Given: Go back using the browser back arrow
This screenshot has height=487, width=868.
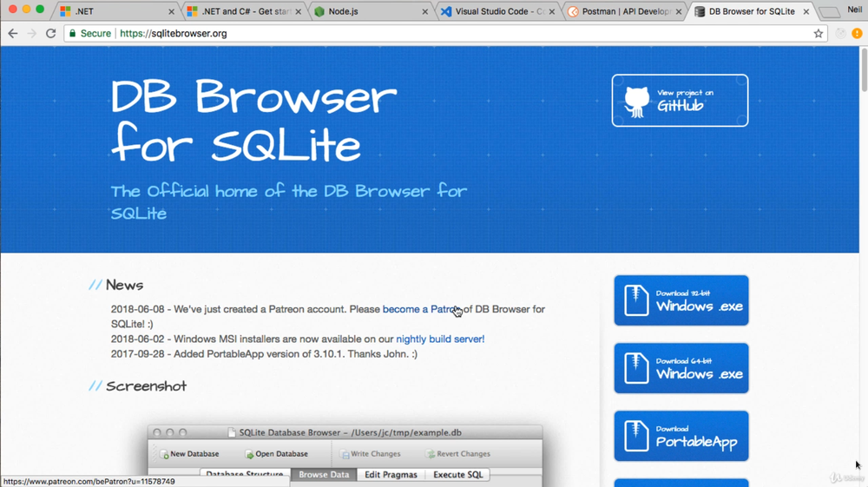Looking at the screenshot, I should pyautogui.click(x=13, y=33).
